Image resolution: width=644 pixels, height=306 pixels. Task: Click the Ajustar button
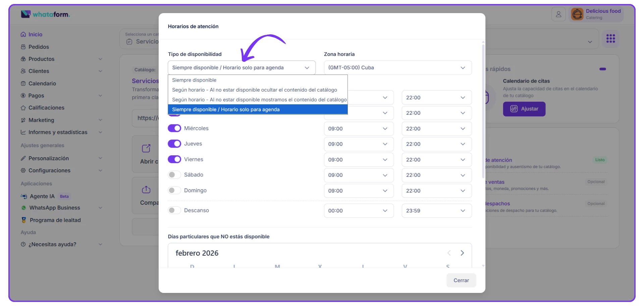[524, 109]
